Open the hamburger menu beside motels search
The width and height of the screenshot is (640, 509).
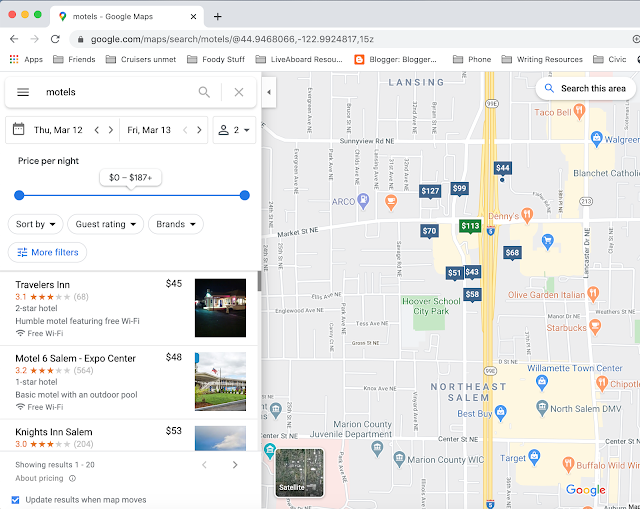pyautogui.click(x=23, y=92)
